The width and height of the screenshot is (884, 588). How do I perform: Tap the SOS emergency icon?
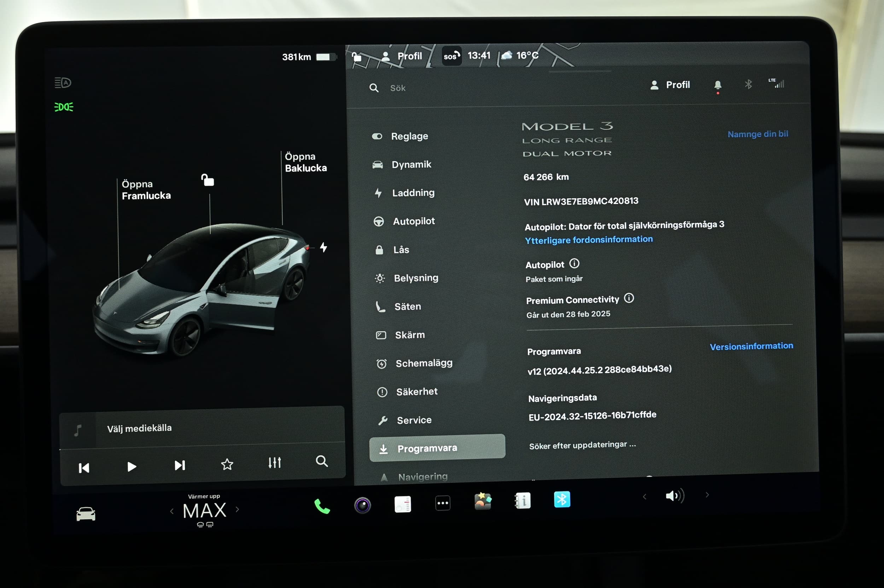(452, 56)
